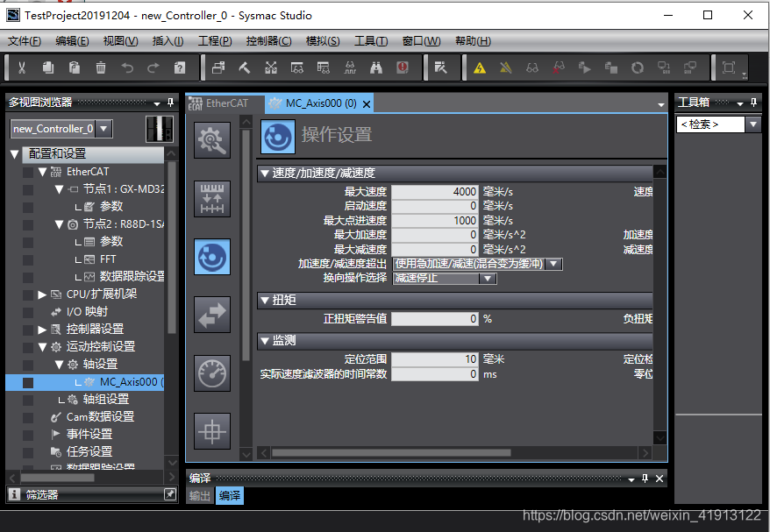This screenshot has height=532, width=770.
Task: Click the yellow warning triangle icon
Action: pos(480,67)
